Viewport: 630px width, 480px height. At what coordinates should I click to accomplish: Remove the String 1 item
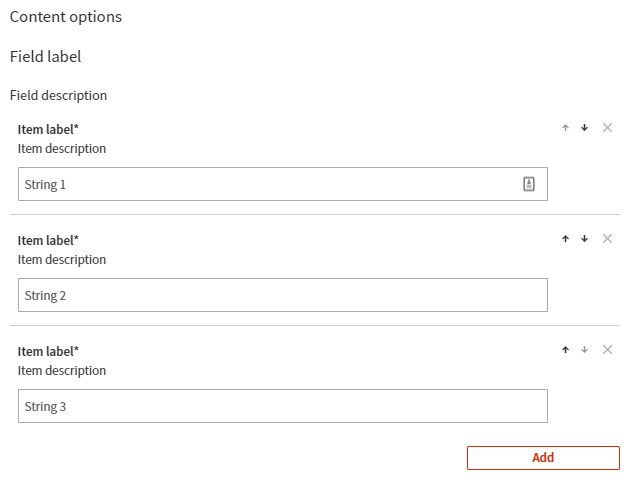[x=607, y=128]
